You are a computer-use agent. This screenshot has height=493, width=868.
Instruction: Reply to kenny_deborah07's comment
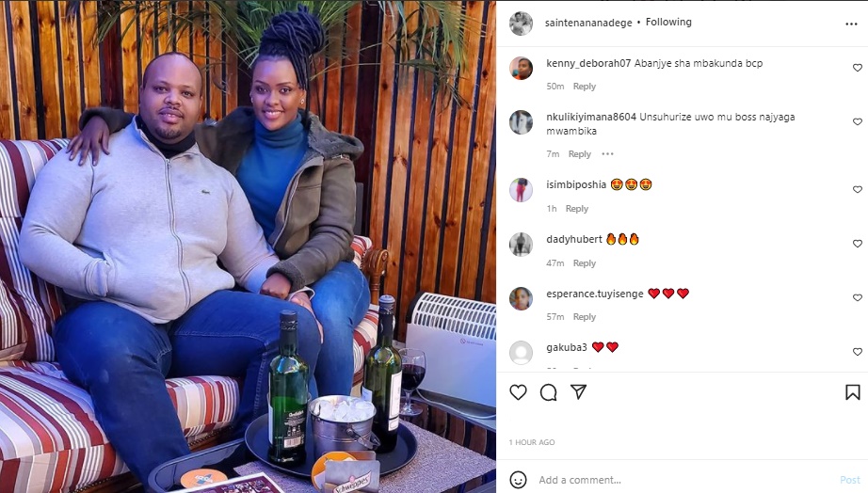point(585,87)
